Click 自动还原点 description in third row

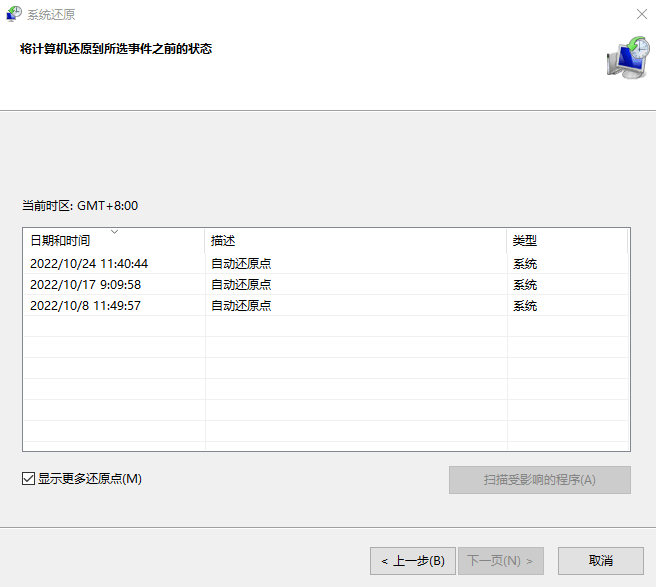coord(241,306)
